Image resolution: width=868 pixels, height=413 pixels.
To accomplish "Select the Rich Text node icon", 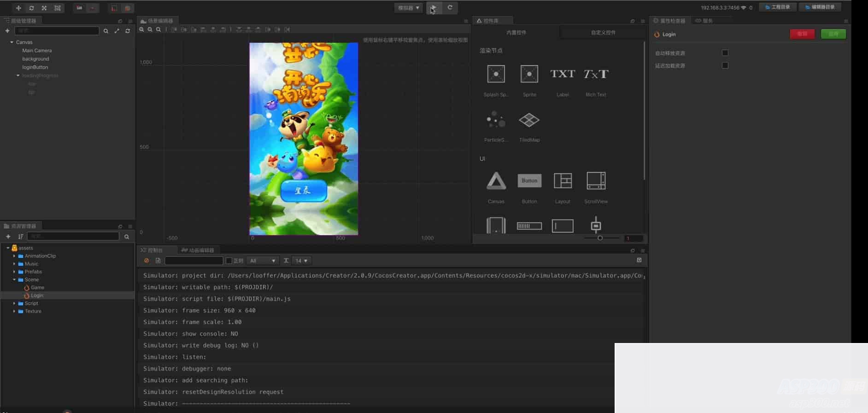I will click(596, 74).
